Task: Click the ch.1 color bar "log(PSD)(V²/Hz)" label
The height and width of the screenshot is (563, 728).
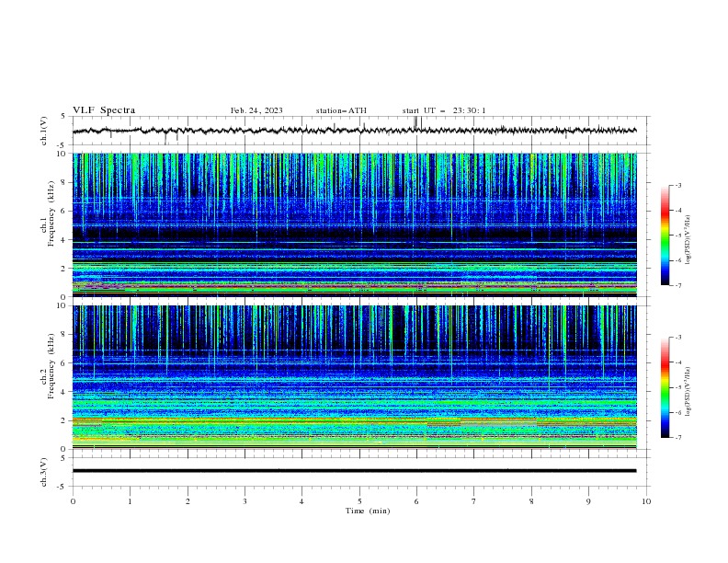Action: pyautogui.click(x=688, y=240)
